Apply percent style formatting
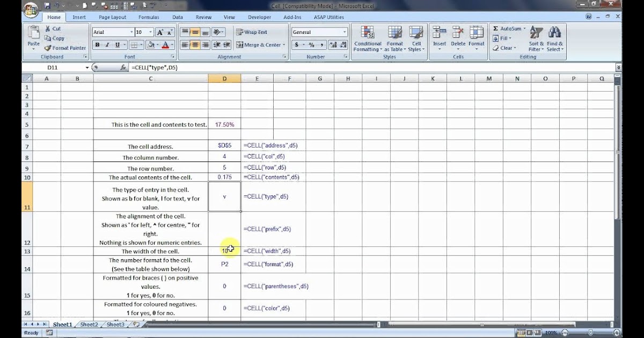The image size is (644, 338). click(x=311, y=45)
